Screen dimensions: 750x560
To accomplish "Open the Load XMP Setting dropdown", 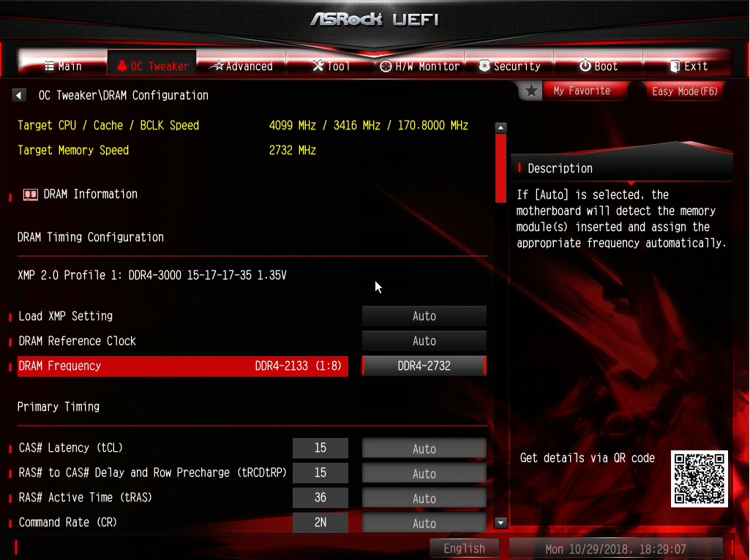I will pyautogui.click(x=424, y=316).
